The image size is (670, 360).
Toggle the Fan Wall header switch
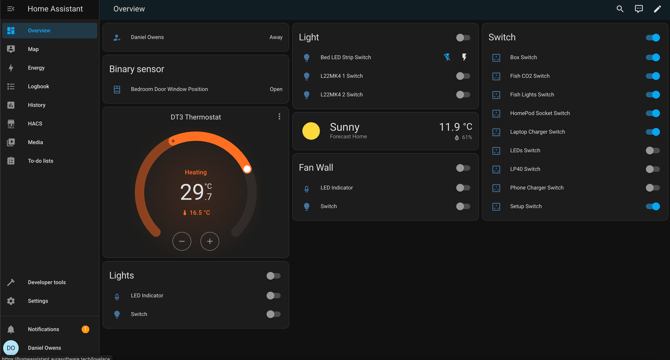click(463, 168)
